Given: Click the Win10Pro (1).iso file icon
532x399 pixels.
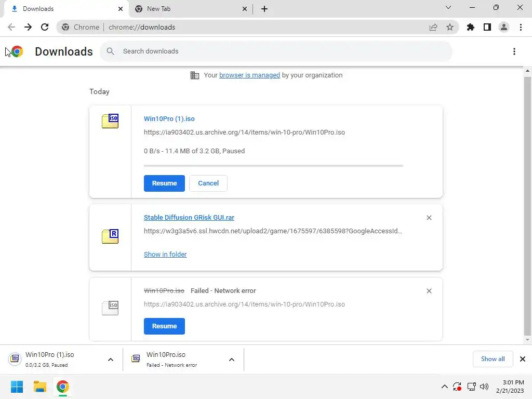Looking at the screenshot, I should pos(110,121).
